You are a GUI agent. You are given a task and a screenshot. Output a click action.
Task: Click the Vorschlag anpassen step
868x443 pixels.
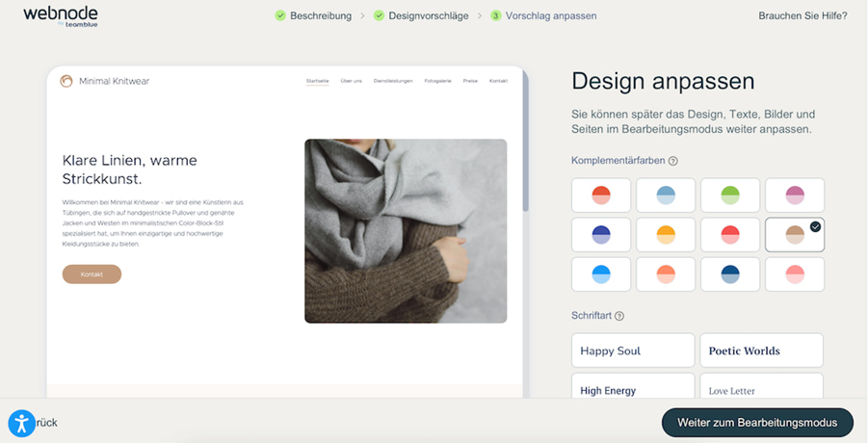[551, 16]
